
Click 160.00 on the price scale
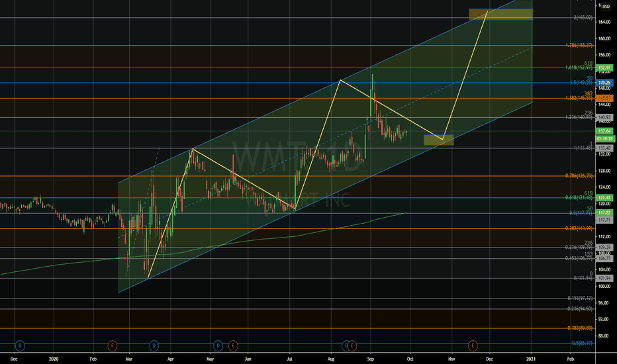click(x=604, y=38)
